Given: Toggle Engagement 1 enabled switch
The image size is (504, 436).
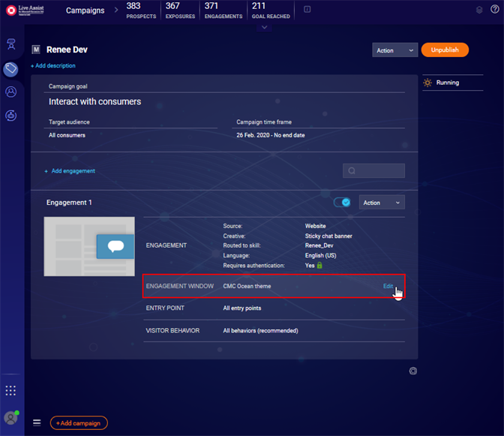Looking at the screenshot, I should [342, 203].
